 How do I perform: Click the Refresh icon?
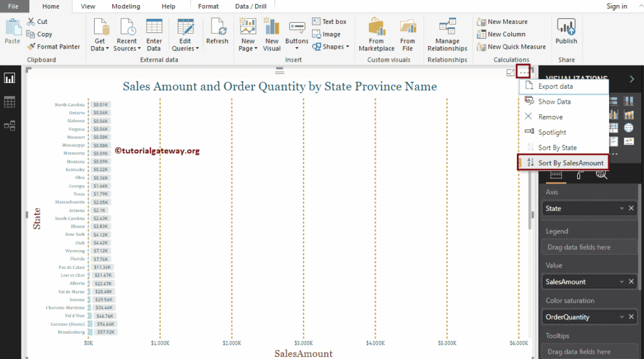[217, 27]
